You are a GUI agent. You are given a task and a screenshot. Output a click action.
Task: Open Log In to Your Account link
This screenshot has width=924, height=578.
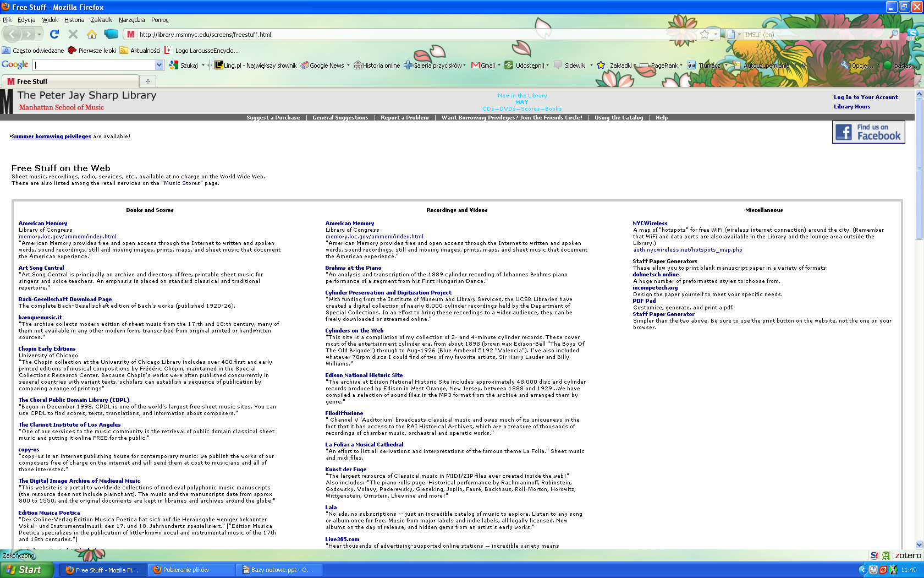[x=866, y=97]
